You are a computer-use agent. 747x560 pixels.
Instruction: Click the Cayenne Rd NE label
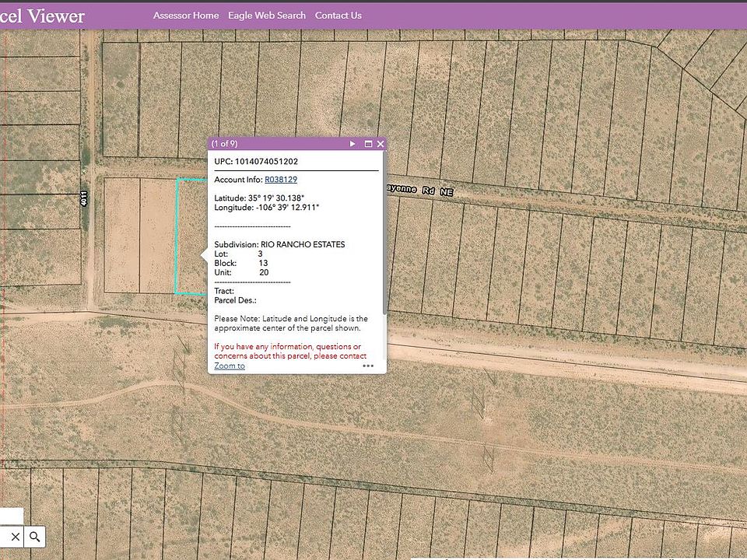(420, 190)
